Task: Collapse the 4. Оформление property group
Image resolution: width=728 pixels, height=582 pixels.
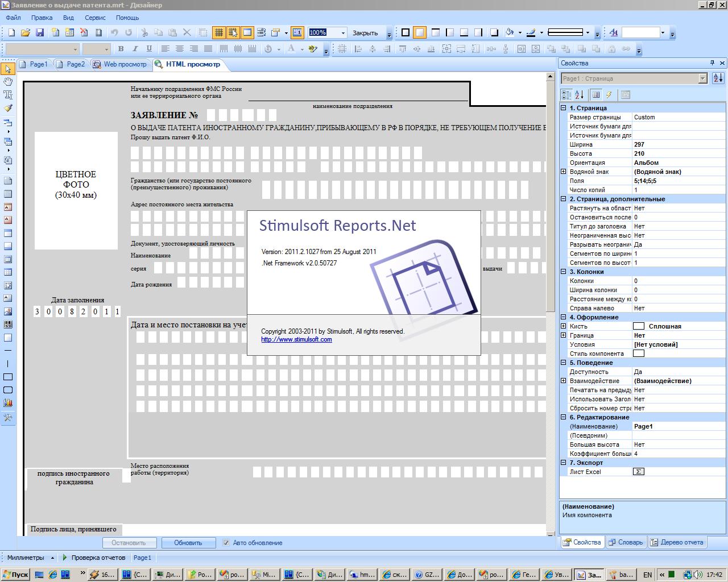Action: 564,317
